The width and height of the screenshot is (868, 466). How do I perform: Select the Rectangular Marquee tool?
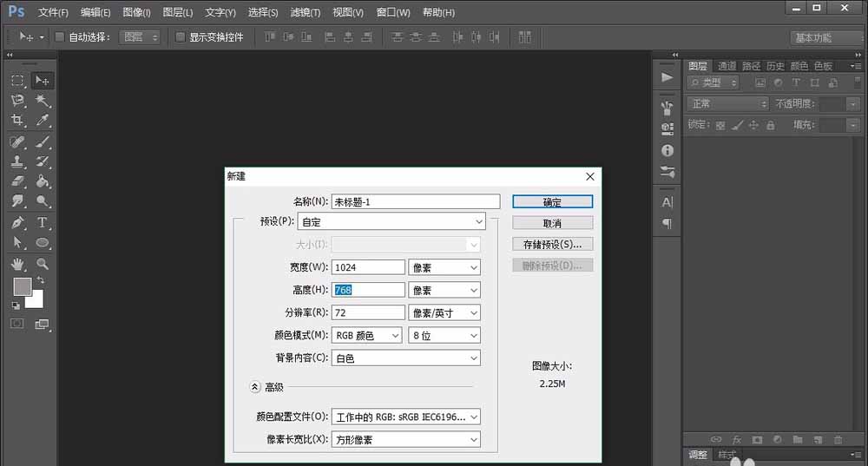click(17, 81)
